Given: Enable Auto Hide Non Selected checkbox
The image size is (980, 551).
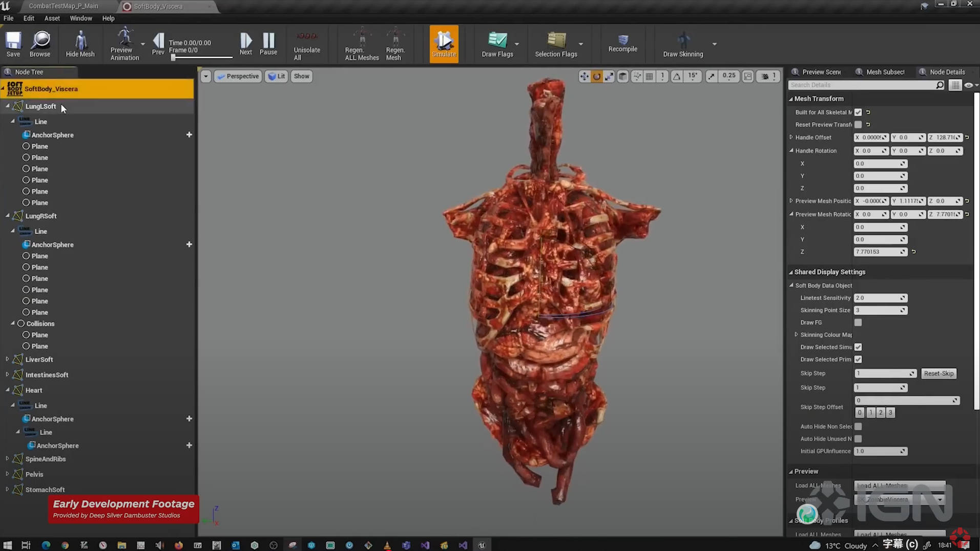Looking at the screenshot, I should point(858,426).
